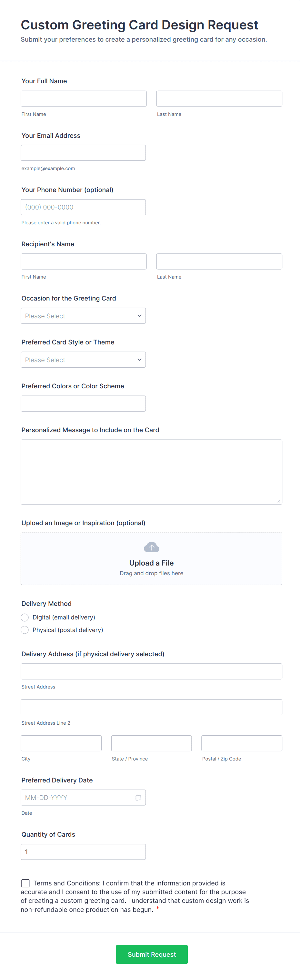Click the Quantity of Cards field

point(83,852)
